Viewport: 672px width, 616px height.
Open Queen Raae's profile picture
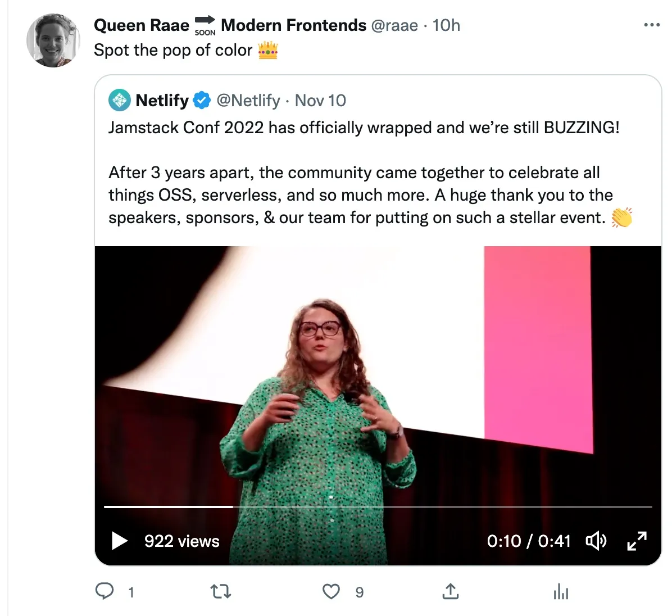pos(53,41)
